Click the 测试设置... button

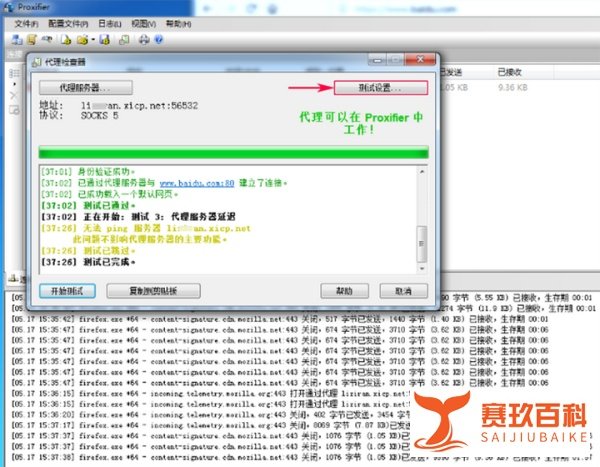[381, 88]
